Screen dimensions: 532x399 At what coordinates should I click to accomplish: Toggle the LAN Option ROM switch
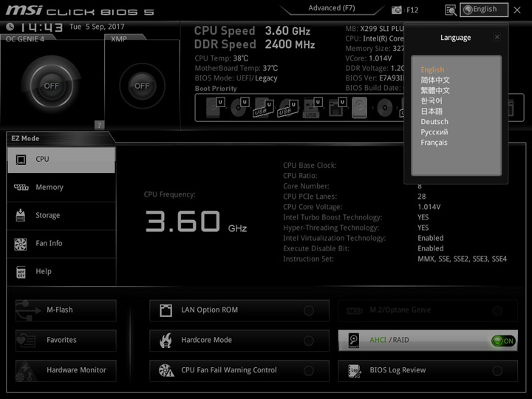tap(309, 310)
